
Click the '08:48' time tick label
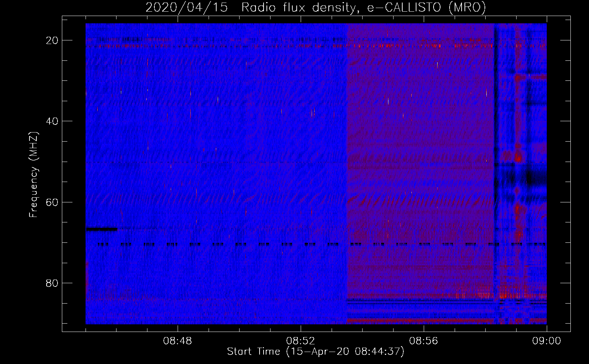point(178,341)
